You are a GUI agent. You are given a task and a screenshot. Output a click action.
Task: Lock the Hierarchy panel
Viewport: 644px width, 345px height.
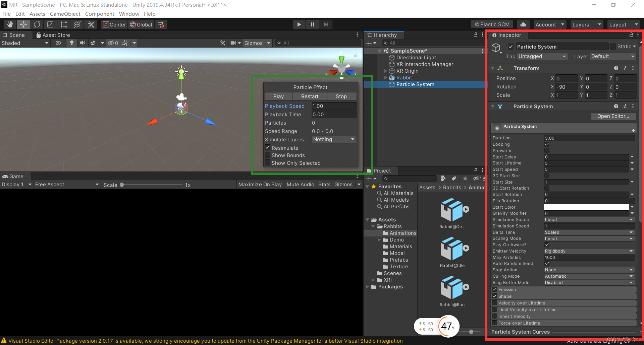point(475,35)
